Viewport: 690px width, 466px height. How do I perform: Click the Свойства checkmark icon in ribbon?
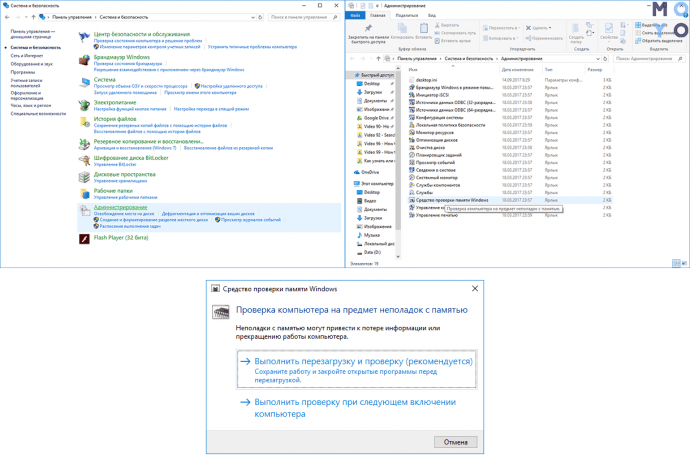pyautogui.click(x=609, y=28)
